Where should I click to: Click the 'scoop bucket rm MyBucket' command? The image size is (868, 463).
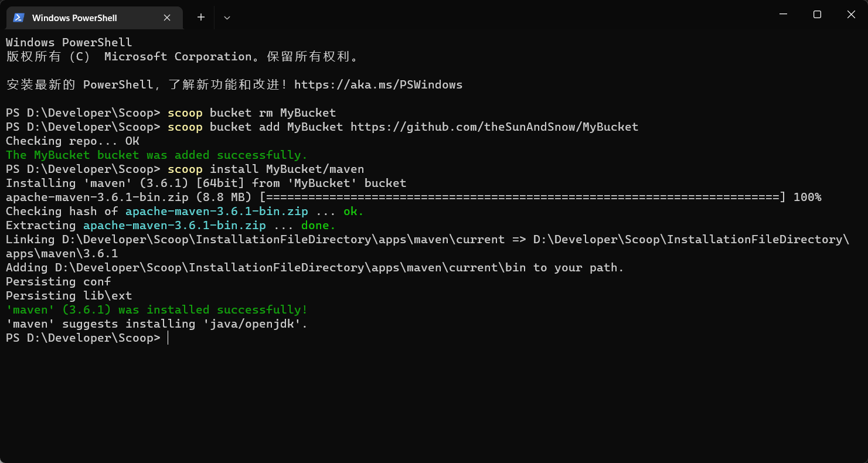pyautogui.click(x=251, y=113)
